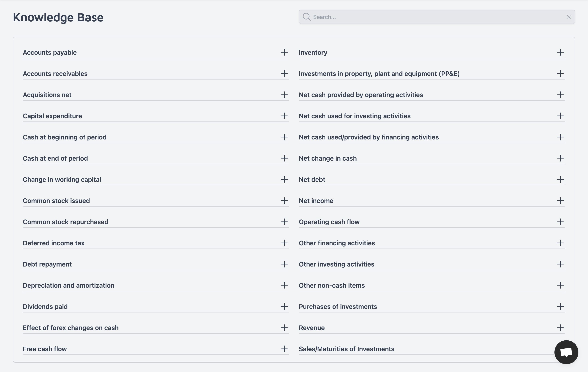Click the plus icon for Debt repayment

(x=284, y=264)
